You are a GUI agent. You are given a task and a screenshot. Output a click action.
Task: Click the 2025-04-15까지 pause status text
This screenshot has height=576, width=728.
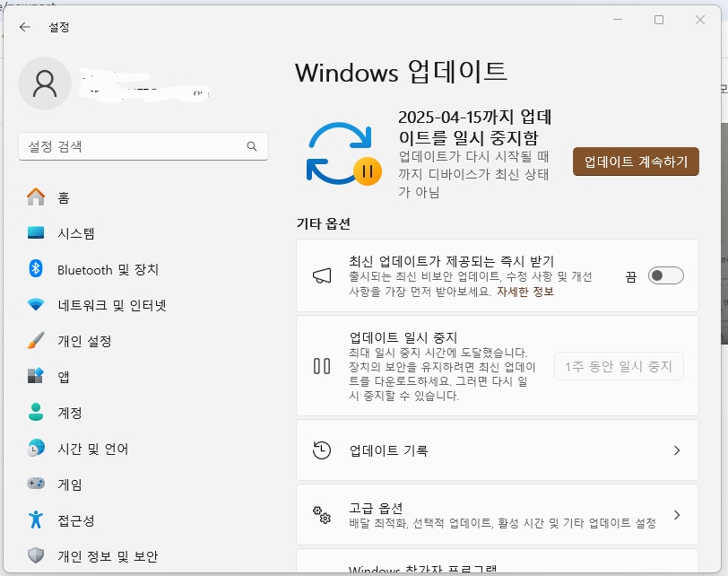[474, 127]
